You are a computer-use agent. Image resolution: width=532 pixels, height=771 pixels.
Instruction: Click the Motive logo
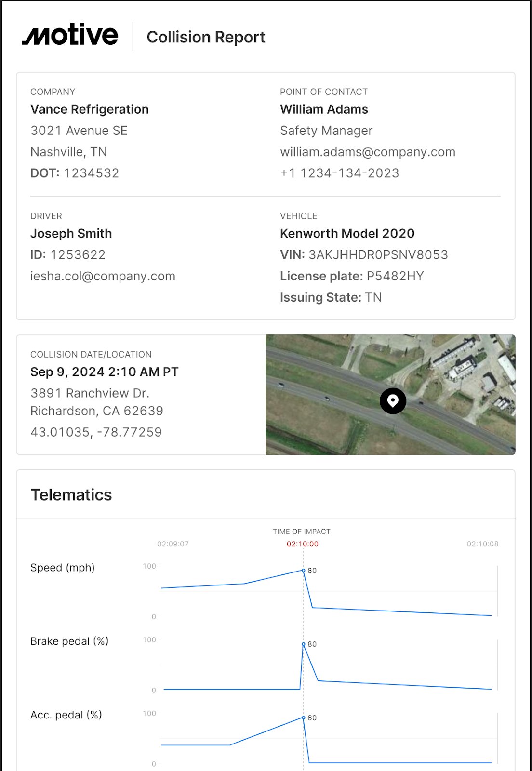coord(70,35)
